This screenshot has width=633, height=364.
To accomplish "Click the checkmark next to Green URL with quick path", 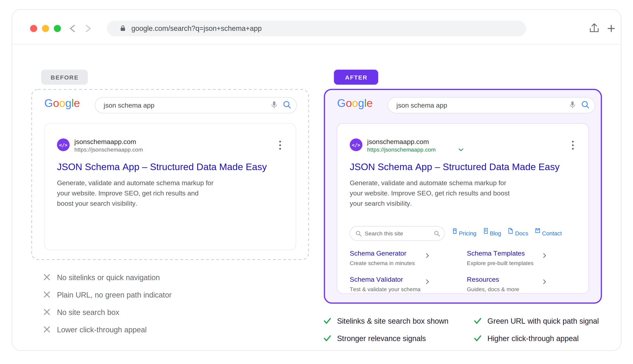I will [477, 321].
